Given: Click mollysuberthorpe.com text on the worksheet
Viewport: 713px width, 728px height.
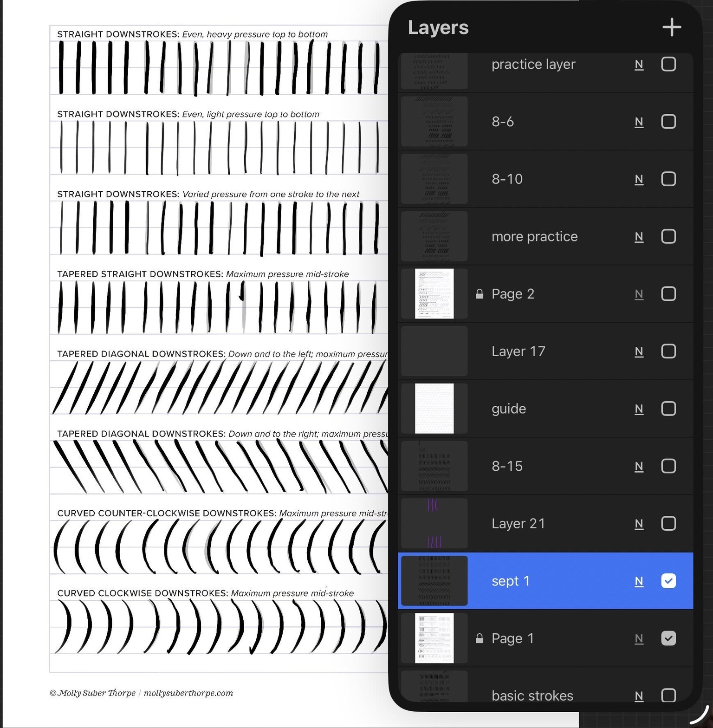Looking at the screenshot, I should point(188,693).
